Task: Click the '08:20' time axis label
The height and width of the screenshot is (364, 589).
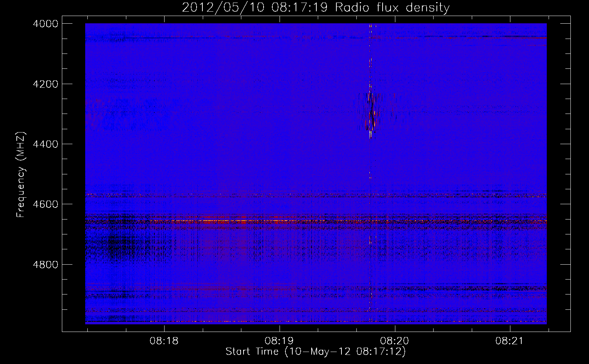Action: 395,341
